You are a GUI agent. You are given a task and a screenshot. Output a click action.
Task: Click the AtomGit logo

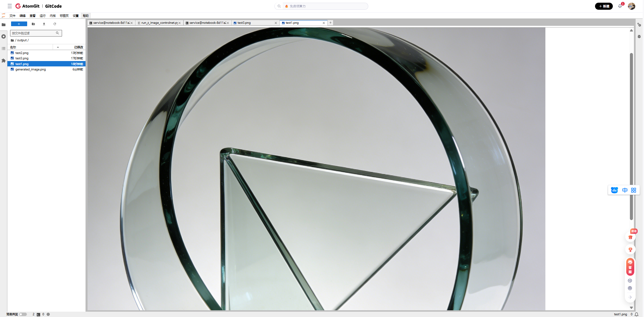[x=28, y=6]
